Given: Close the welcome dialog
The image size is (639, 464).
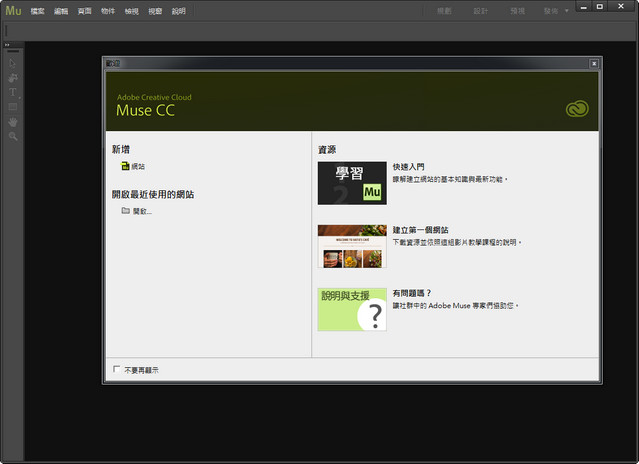Looking at the screenshot, I should [594, 64].
